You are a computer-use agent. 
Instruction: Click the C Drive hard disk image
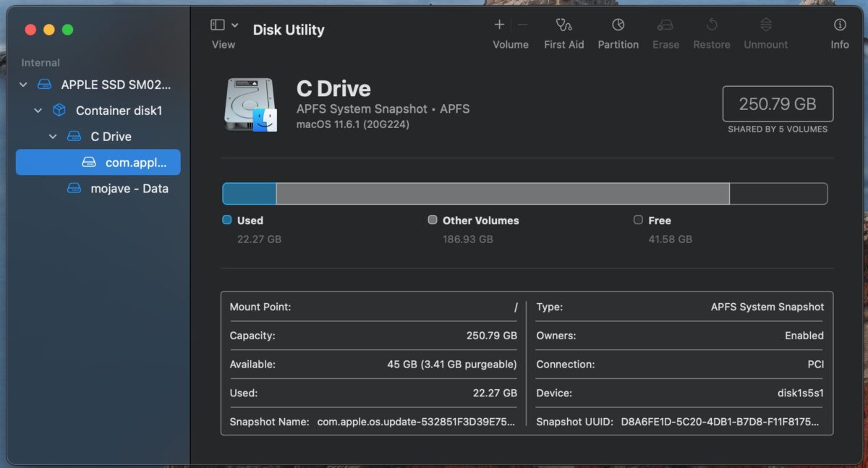click(250, 106)
